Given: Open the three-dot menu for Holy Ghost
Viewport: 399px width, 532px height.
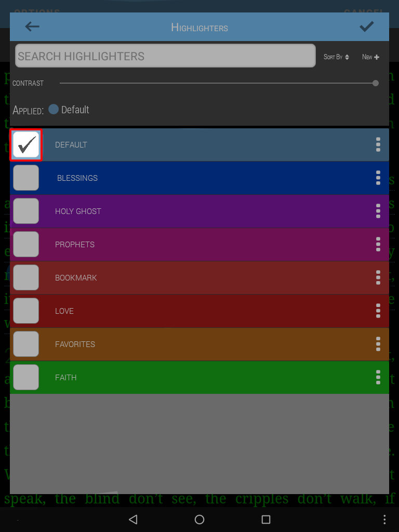Looking at the screenshot, I should click(378, 211).
